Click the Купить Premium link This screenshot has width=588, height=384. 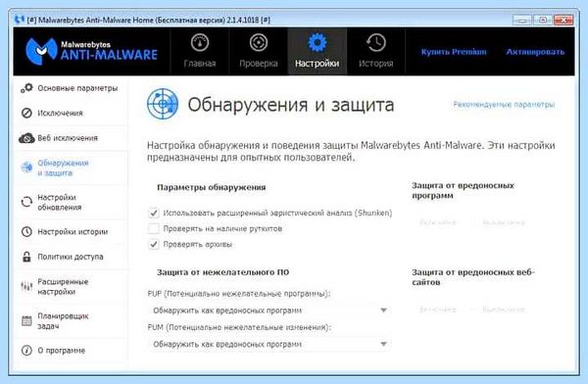point(454,52)
